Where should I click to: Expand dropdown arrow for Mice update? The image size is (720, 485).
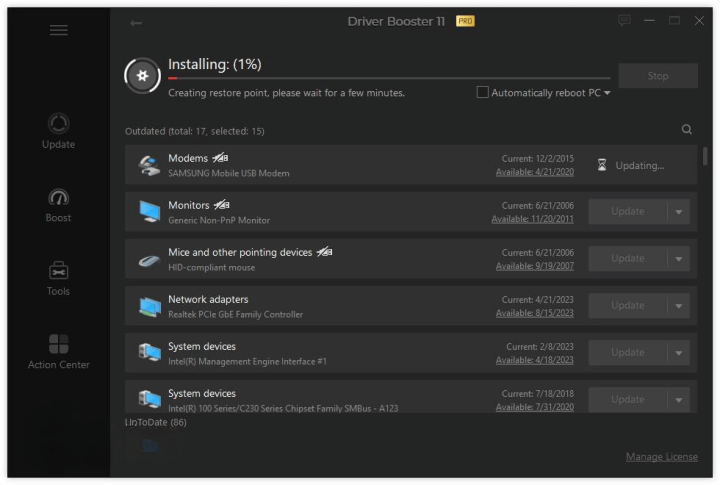679,259
